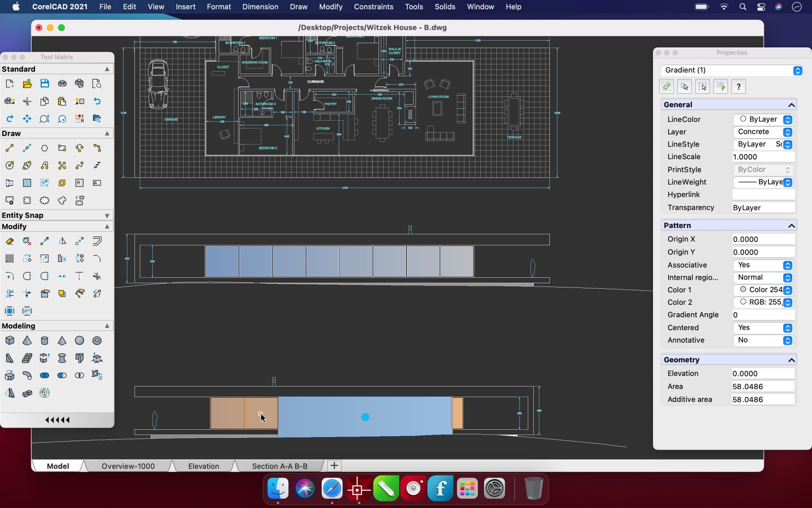Select the Polygon hexagon tool
Viewport: 812px width, 508px height.
tap(44, 148)
